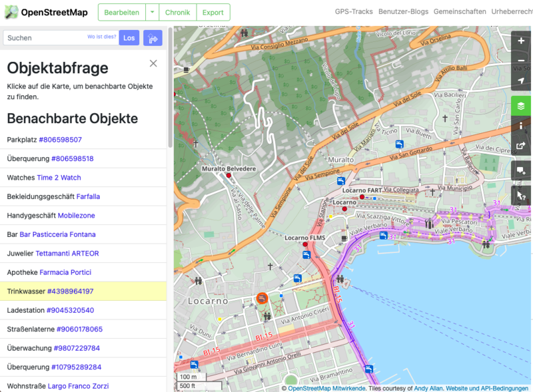The width and height of the screenshot is (533, 392).
Task: Activate the show-my-location arrow icon
Action: pyautogui.click(x=522, y=79)
